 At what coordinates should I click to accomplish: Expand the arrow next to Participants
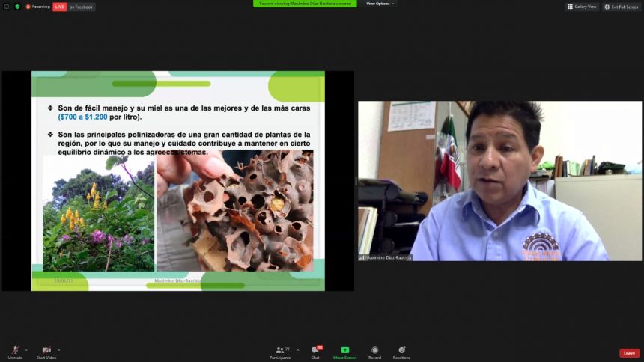[297, 349]
